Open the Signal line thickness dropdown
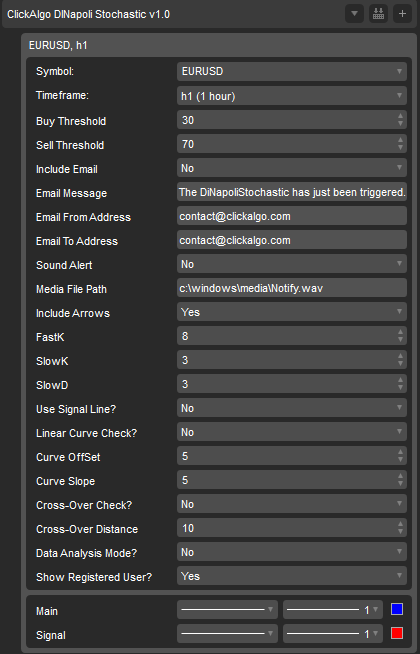 333,634
